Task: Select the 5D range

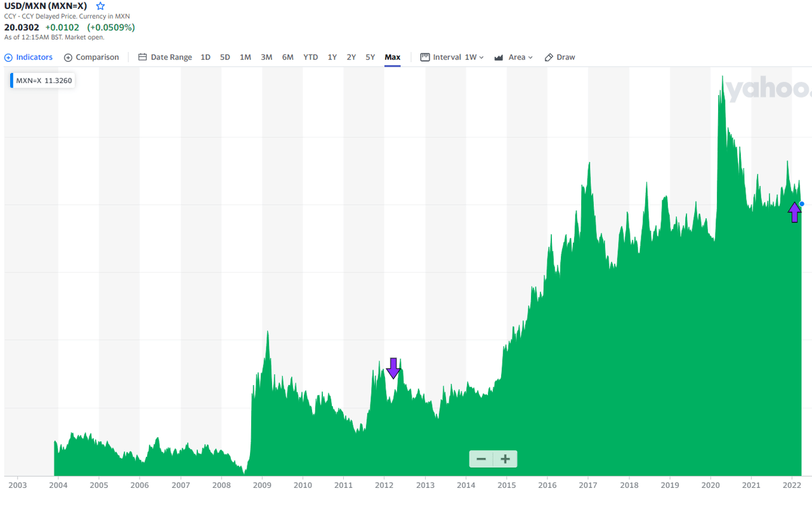Action: (x=225, y=57)
